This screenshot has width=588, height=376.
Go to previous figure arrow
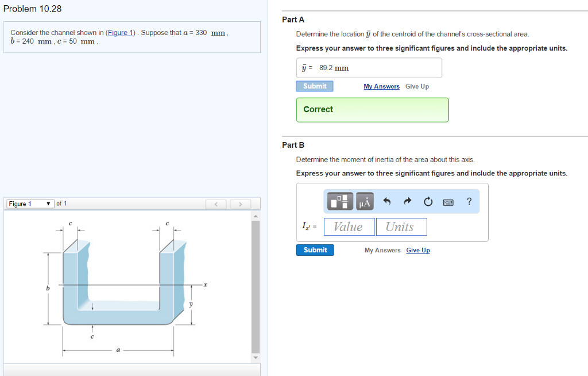[216, 204]
